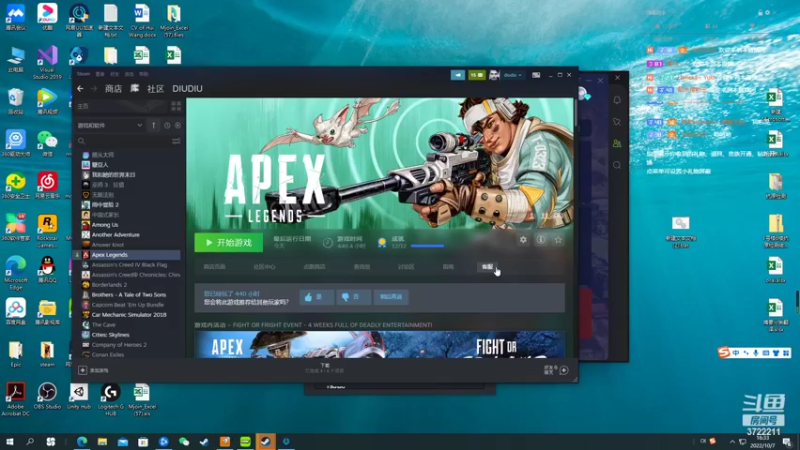Open OBS Studio desktop shortcut
This screenshot has width=800, height=450.
(47, 396)
